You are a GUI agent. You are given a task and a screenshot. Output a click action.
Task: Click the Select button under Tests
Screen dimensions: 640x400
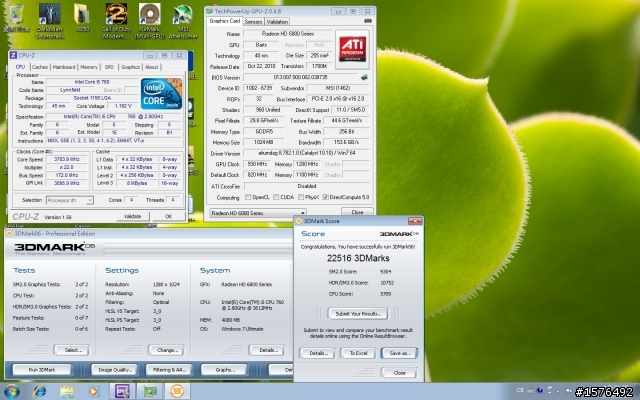coord(72,350)
